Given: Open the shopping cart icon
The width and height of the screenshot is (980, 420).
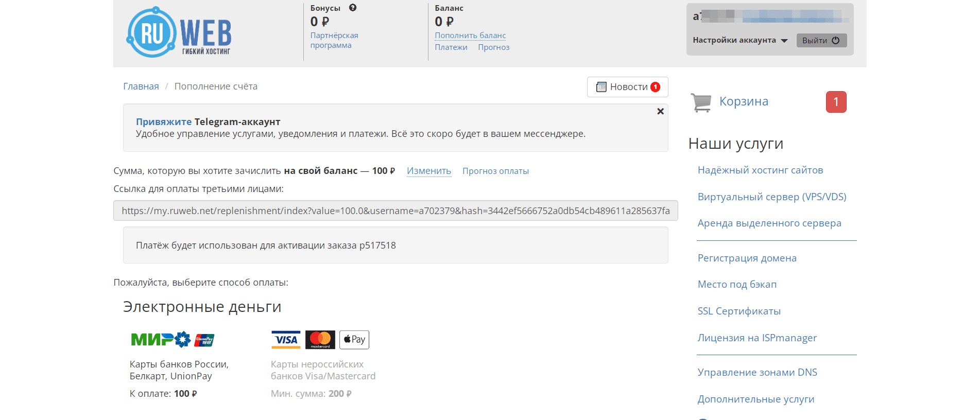Looking at the screenshot, I should click(701, 102).
